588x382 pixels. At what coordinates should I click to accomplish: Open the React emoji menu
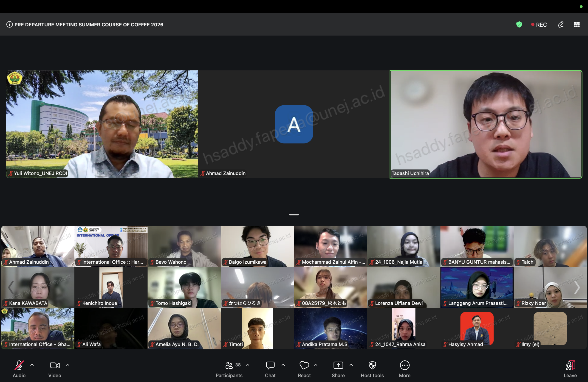click(304, 369)
